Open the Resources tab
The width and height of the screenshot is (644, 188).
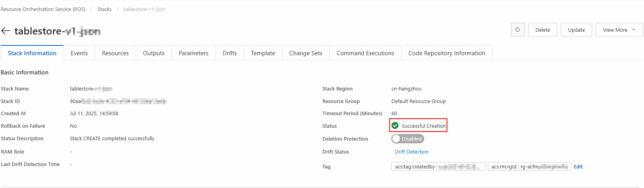[115, 53]
